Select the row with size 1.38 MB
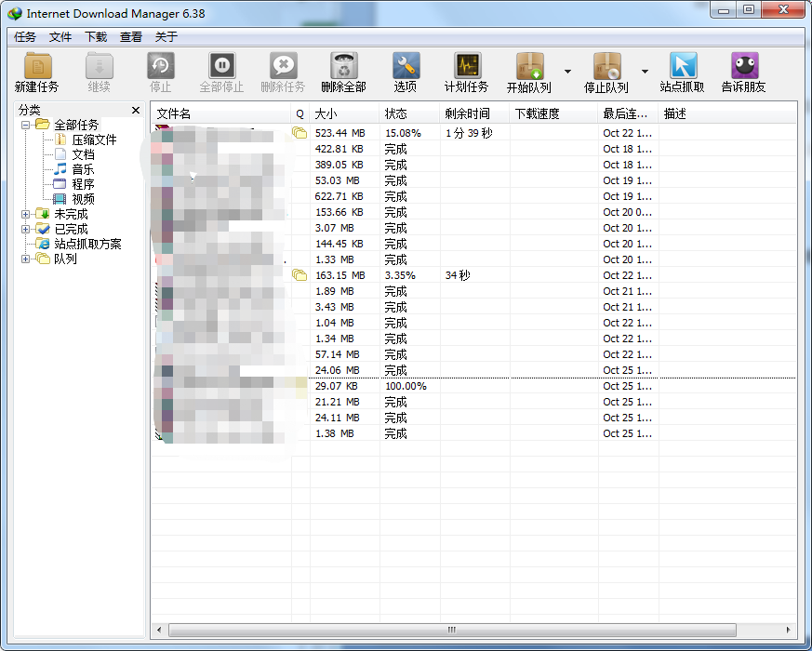This screenshot has height=651, width=812. pos(473,433)
